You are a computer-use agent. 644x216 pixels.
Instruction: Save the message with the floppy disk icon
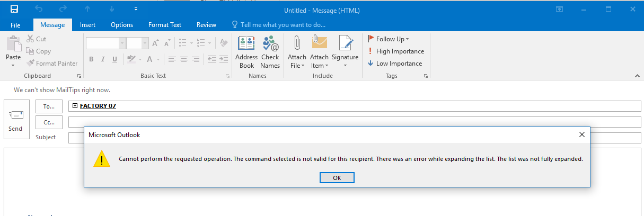click(x=14, y=9)
